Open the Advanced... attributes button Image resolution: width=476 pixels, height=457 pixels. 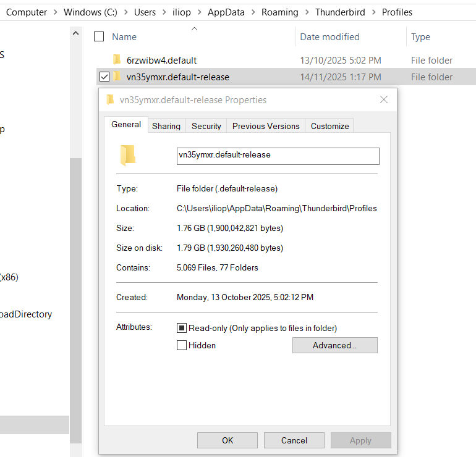click(x=334, y=345)
